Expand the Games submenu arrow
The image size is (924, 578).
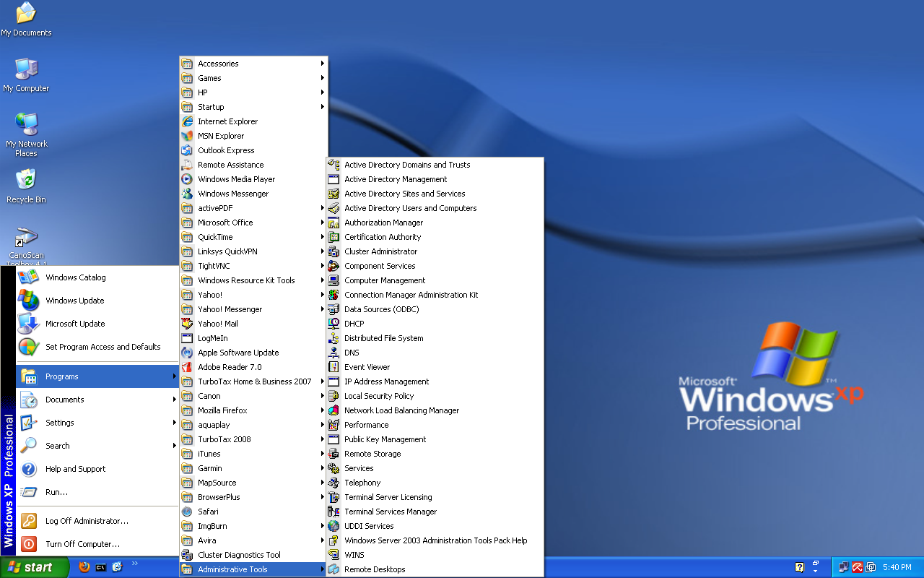(323, 78)
